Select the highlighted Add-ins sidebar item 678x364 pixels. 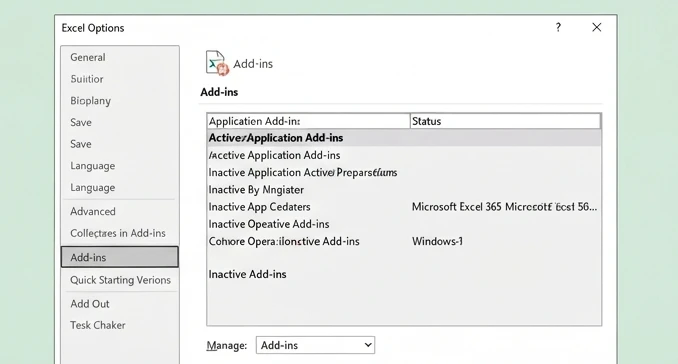coord(120,257)
